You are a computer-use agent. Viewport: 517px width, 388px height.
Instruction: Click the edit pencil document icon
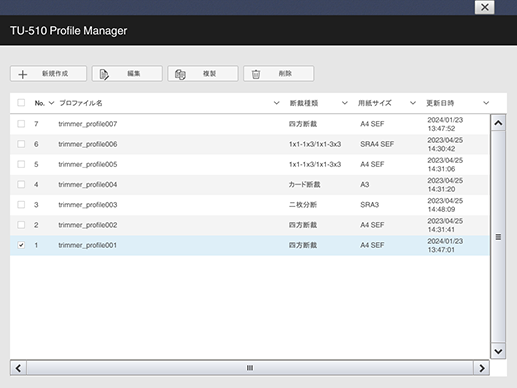click(x=104, y=74)
